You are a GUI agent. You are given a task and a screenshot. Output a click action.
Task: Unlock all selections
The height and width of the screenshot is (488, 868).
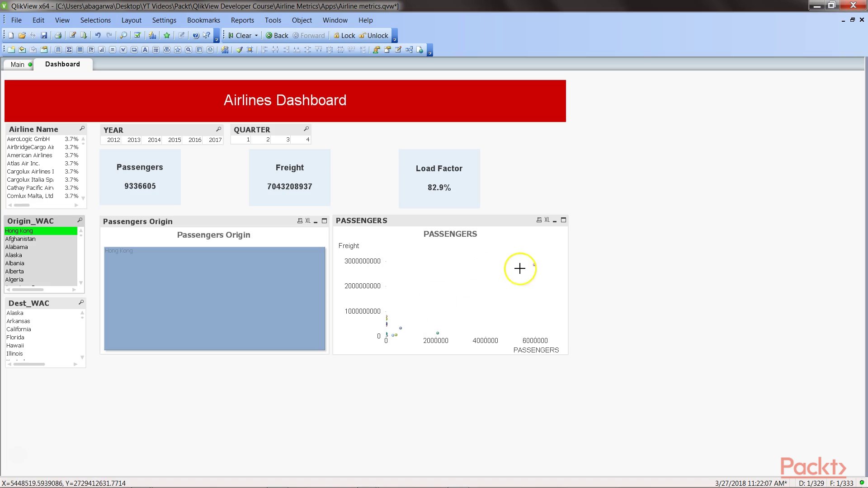(374, 35)
